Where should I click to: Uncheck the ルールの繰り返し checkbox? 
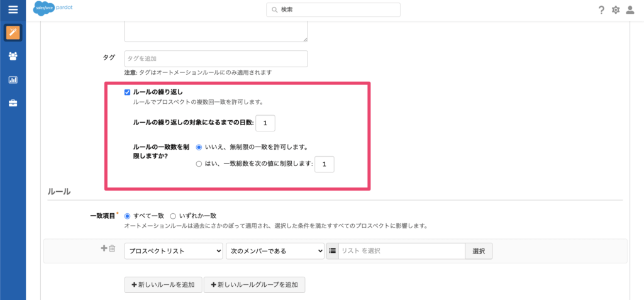tap(128, 92)
